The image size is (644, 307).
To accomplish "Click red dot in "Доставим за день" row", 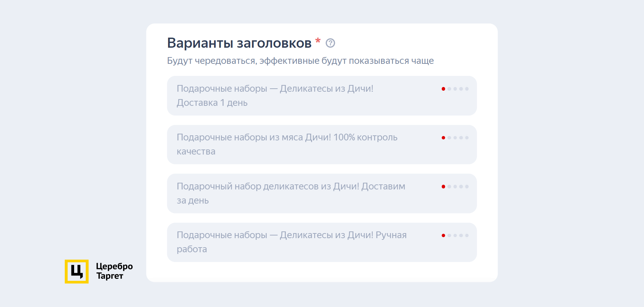I will [443, 187].
